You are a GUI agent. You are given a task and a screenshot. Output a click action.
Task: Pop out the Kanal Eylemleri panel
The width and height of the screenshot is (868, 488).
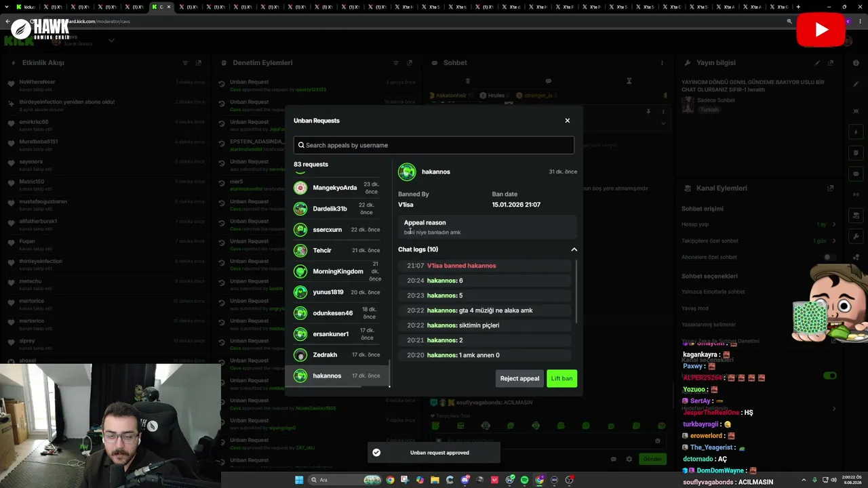830,188
